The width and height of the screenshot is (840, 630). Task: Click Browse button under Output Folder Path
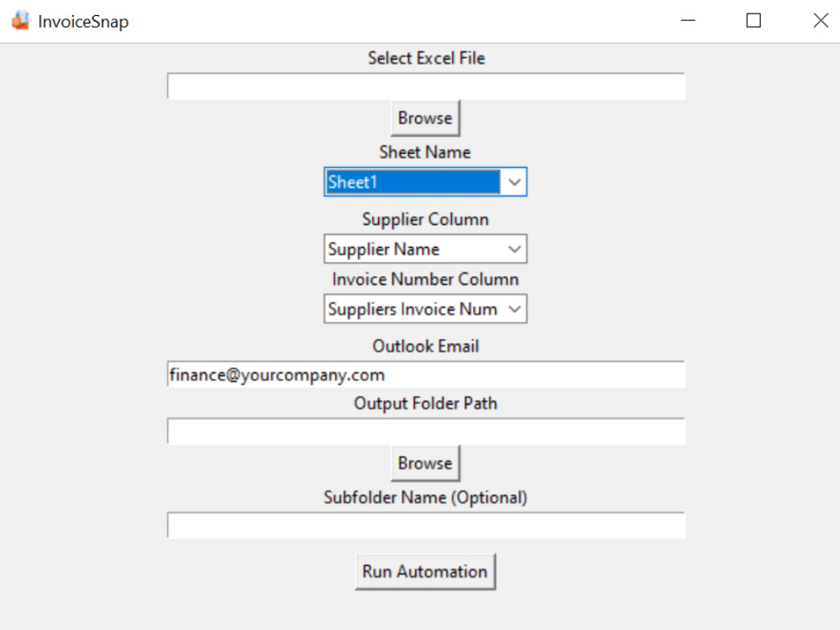pyautogui.click(x=425, y=463)
